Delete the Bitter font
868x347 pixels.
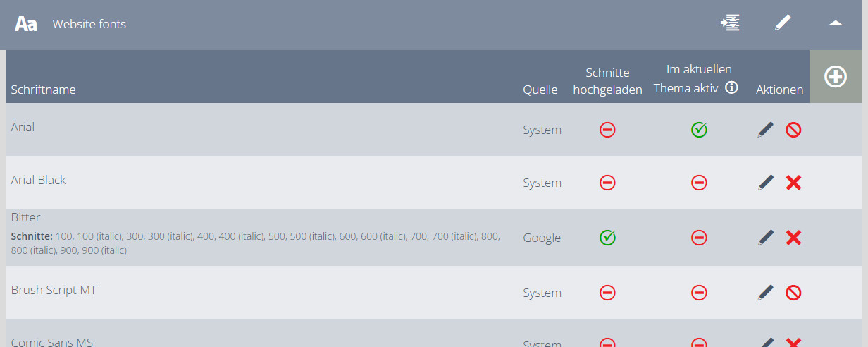[x=793, y=238]
